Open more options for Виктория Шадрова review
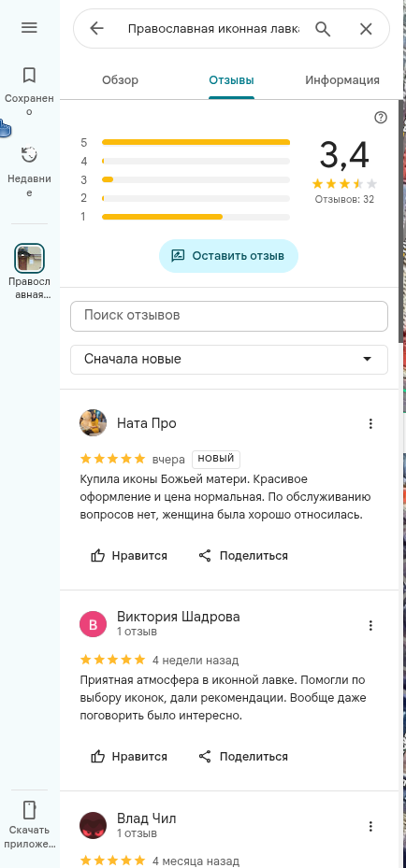 point(370,625)
